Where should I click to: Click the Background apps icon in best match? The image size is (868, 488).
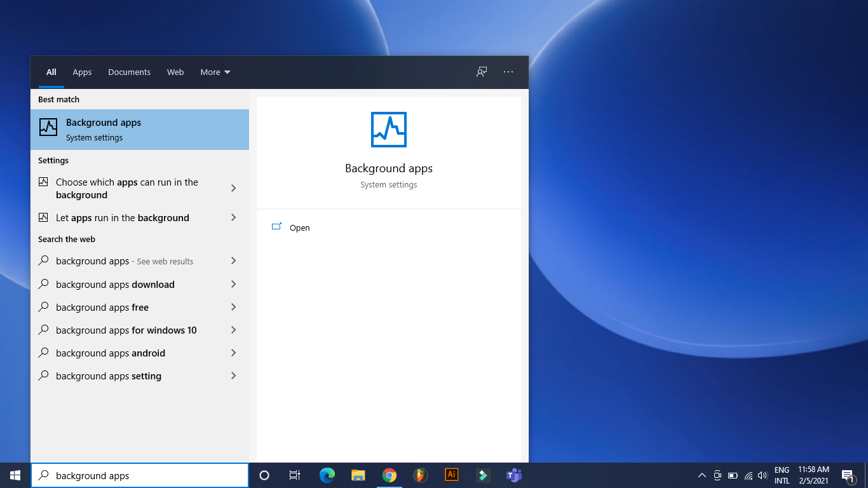point(48,127)
